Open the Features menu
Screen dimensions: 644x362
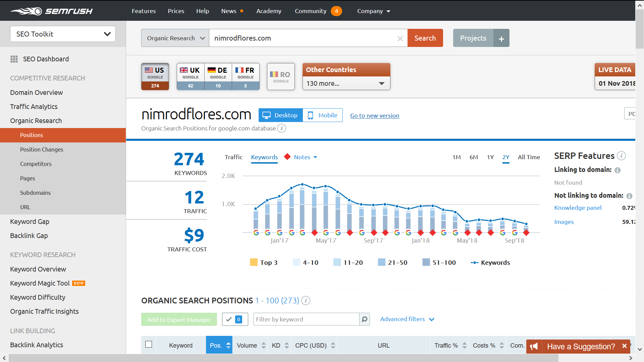[x=144, y=11]
